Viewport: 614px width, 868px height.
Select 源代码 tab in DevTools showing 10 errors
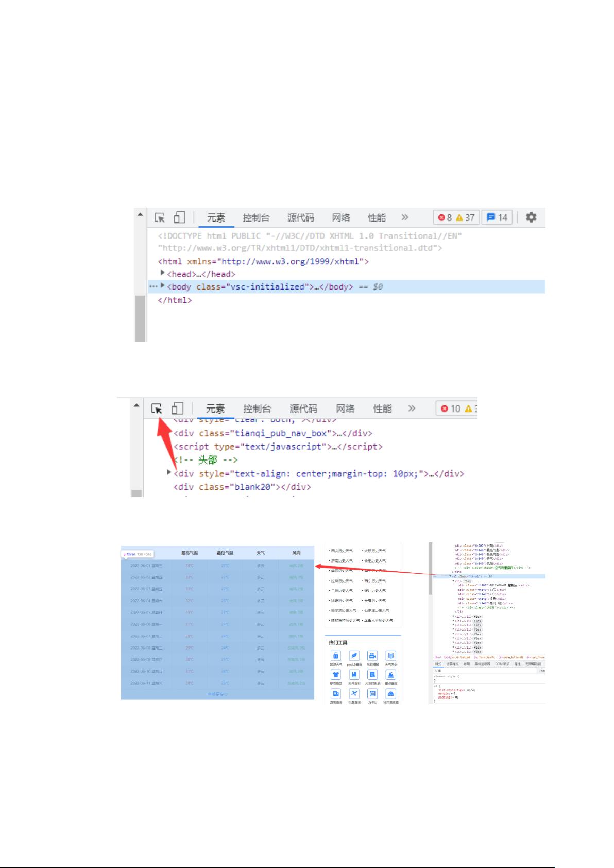303,409
